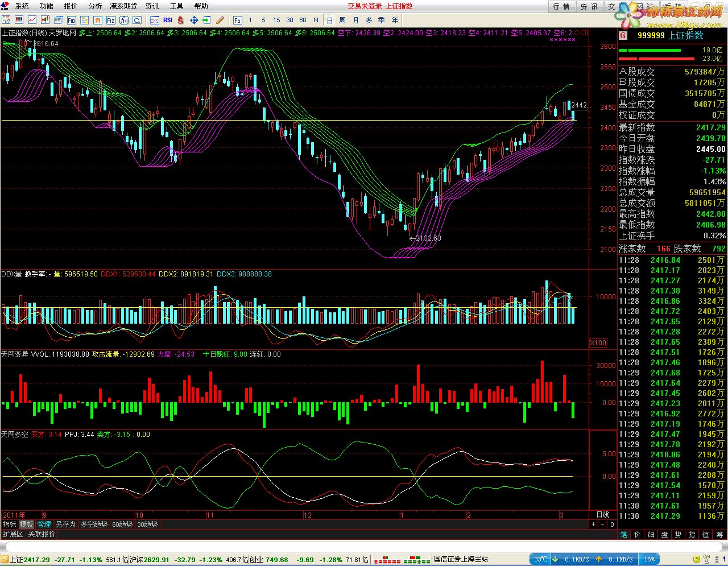The height and width of the screenshot is (566, 728).
Task: Click the FS period icon
Action: [237, 20]
